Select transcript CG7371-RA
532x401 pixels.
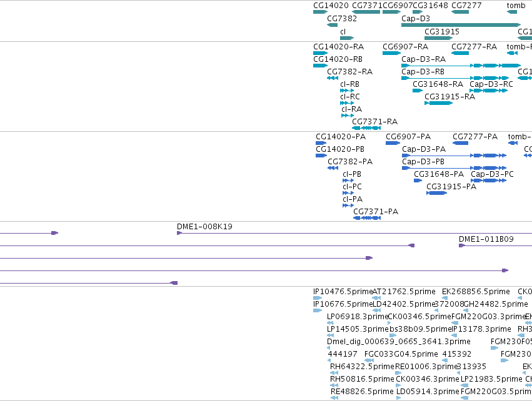tap(366, 128)
